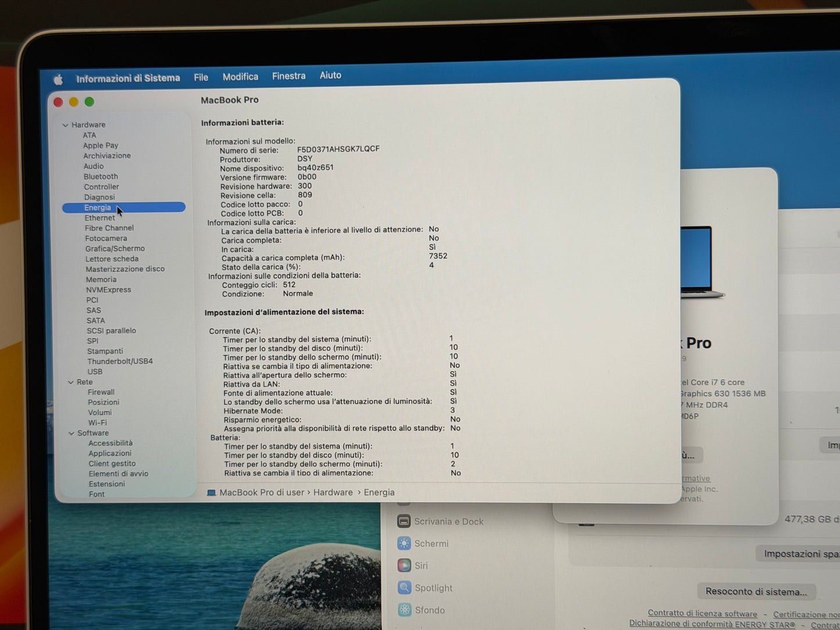
Task: Select SCSI parallelo in the sidebar
Action: (112, 331)
